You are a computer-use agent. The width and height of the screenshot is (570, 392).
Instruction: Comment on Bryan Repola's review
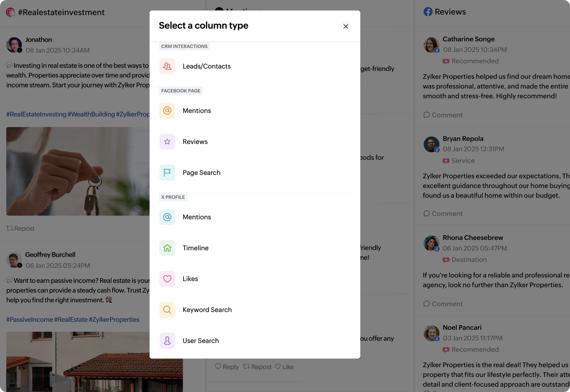pos(443,214)
